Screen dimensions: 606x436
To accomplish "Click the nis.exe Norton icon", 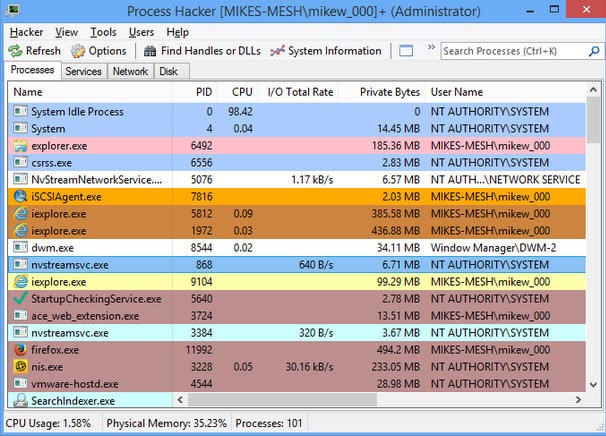I will [20, 366].
